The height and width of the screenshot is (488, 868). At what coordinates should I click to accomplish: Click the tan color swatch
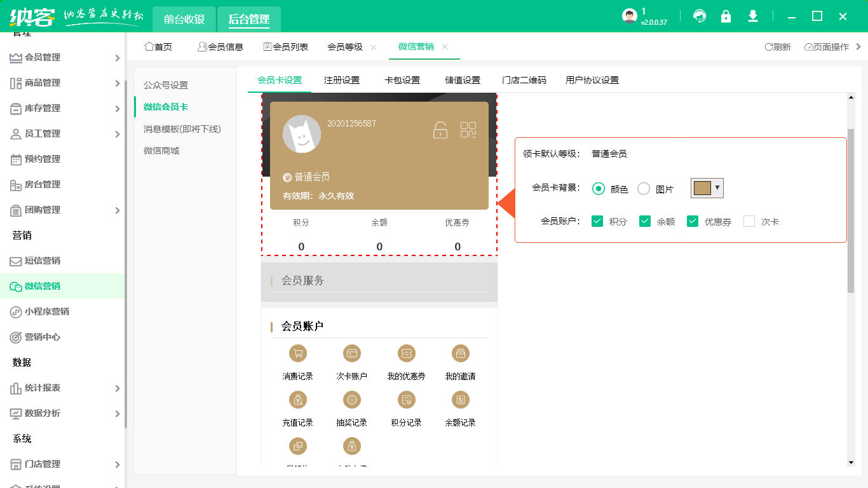(702, 188)
